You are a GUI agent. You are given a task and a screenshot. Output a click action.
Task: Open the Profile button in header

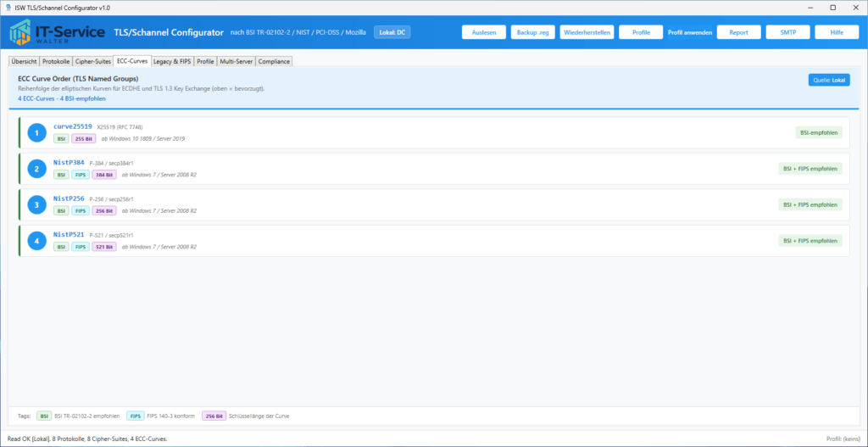(641, 32)
